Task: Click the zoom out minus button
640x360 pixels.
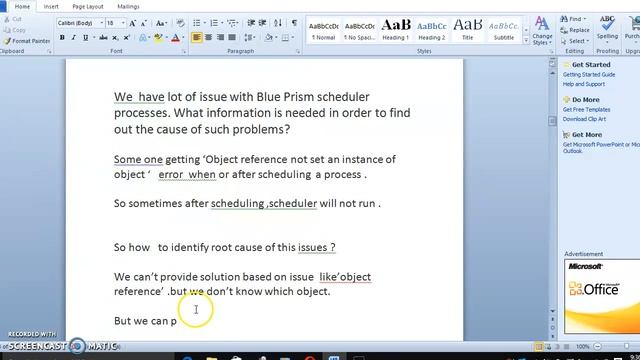Action: coord(598,347)
